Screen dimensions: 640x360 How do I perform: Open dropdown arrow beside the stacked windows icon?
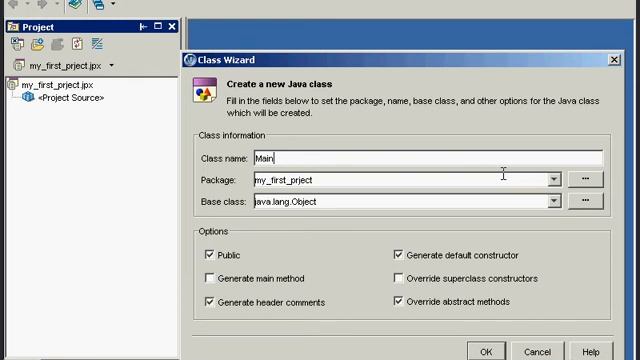click(x=113, y=4)
